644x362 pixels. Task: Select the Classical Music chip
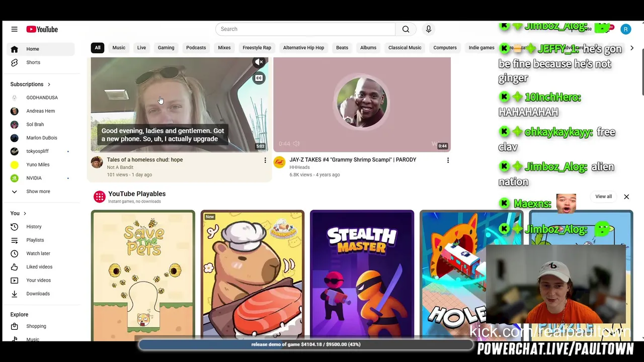coord(405,48)
